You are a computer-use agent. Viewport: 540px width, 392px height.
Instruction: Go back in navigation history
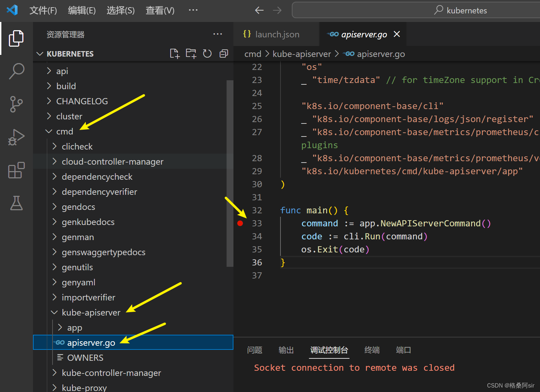point(259,10)
